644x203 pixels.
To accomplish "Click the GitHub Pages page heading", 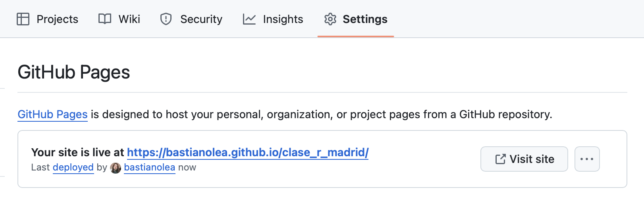I will click(74, 73).
